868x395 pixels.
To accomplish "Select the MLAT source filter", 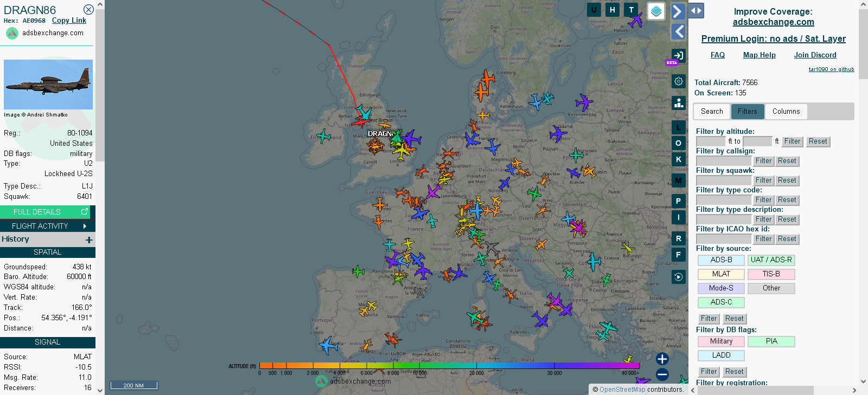I will [x=721, y=274].
